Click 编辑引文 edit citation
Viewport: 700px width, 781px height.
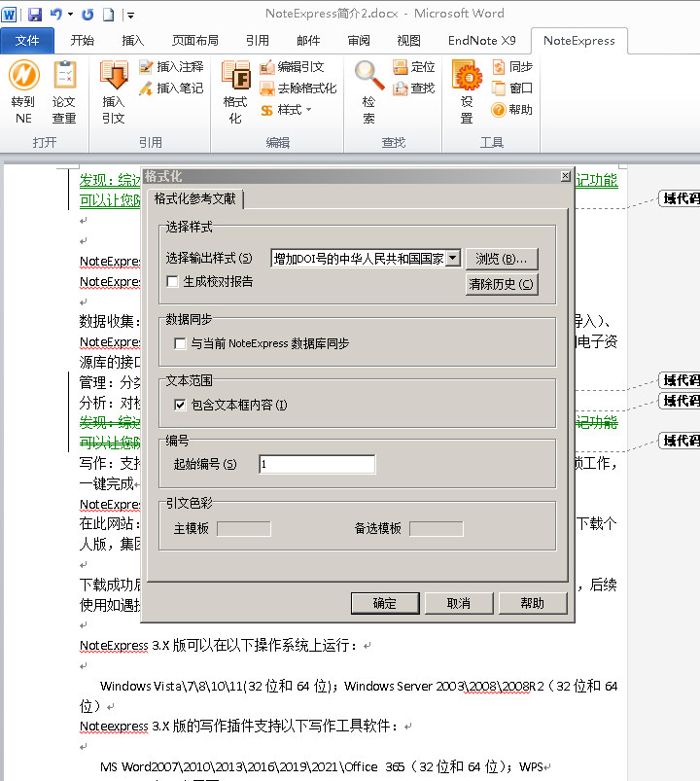(x=292, y=67)
